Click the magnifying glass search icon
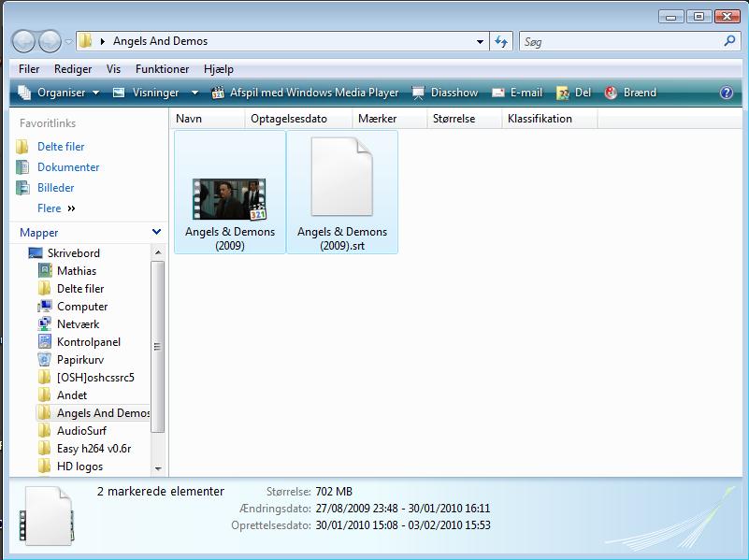 click(x=729, y=41)
